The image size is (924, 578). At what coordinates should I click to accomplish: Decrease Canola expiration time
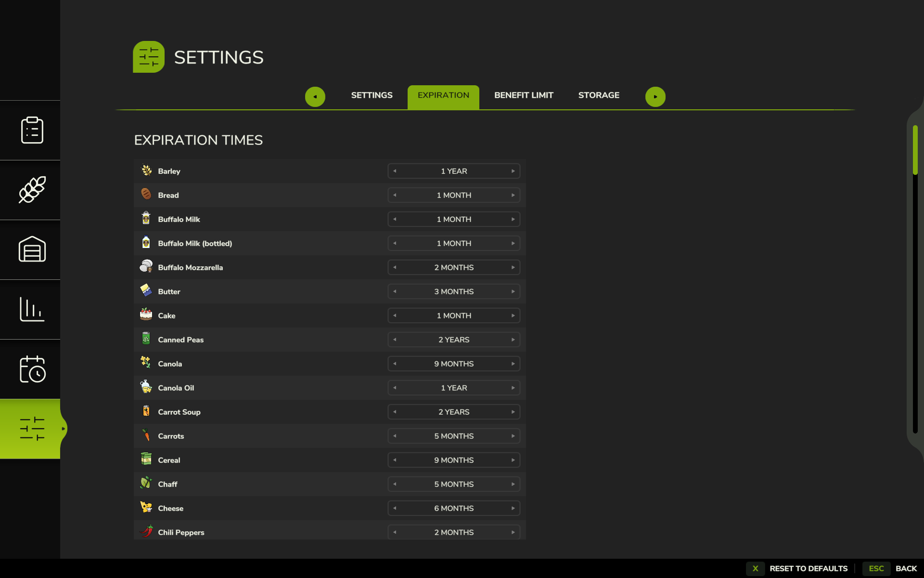[395, 364]
